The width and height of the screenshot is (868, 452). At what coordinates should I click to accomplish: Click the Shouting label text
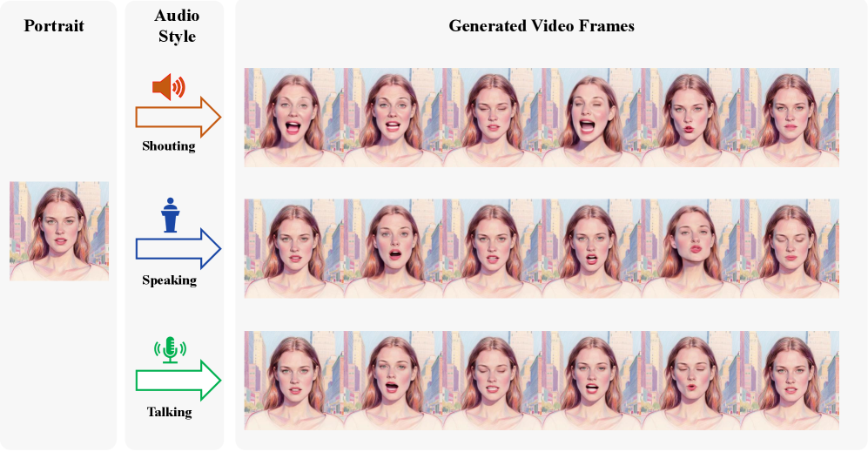pyautogui.click(x=169, y=146)
